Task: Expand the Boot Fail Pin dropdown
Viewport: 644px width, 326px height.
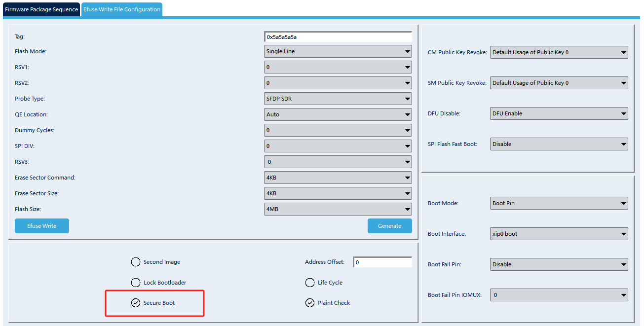Action: click(559, 264)
